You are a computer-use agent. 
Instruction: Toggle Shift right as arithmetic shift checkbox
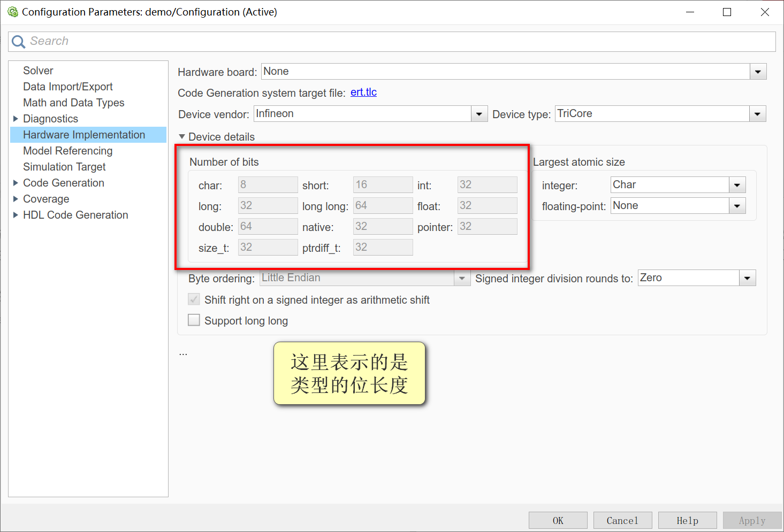coord(194,299)
